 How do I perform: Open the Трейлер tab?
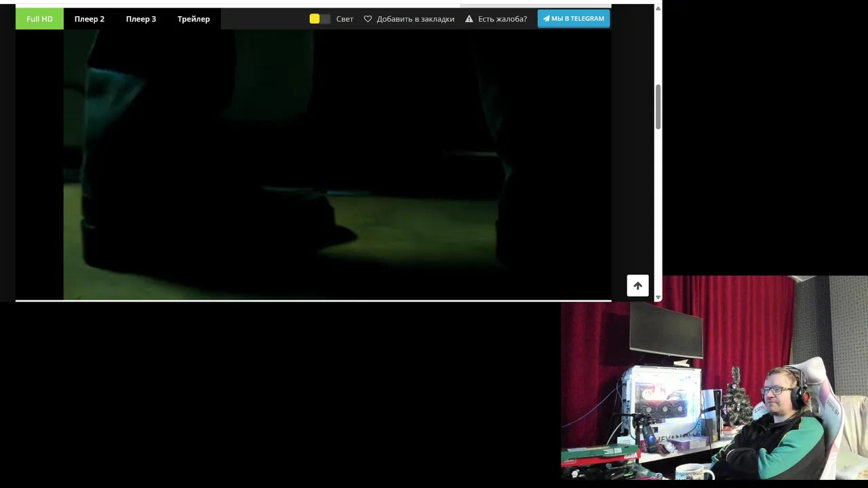tap(194, 19)
